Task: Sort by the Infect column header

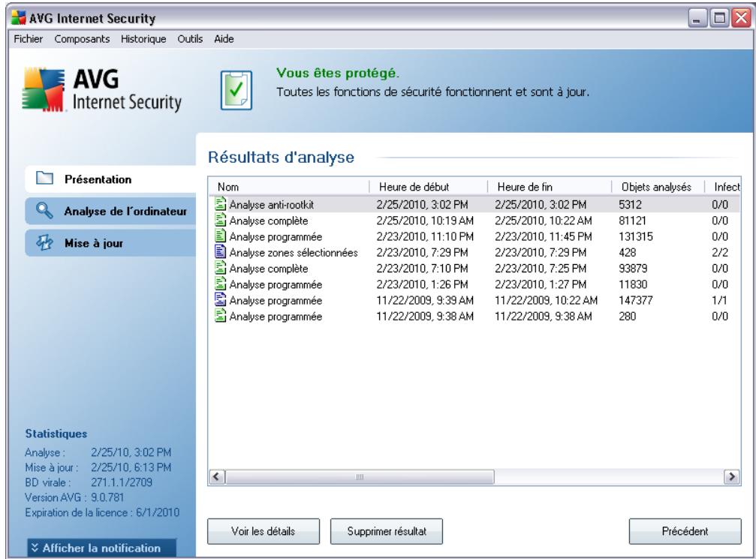Action: pos(722,187)
